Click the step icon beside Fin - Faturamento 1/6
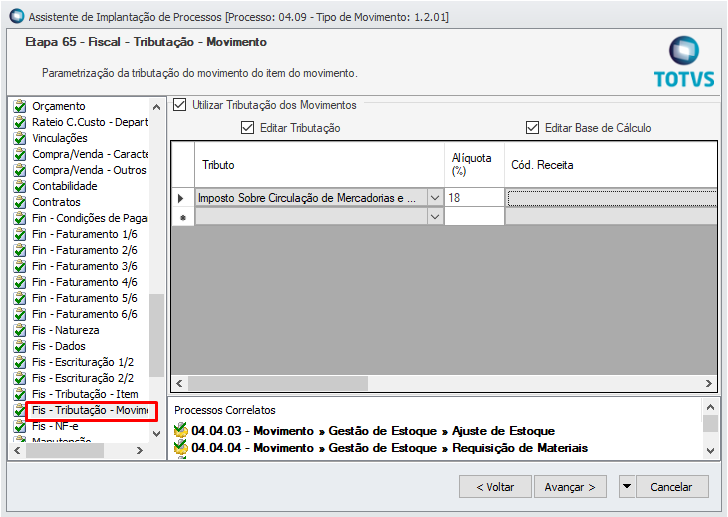The height and width of the screenshot is (517, 728). pyautogui.click(x=20, y=234)
